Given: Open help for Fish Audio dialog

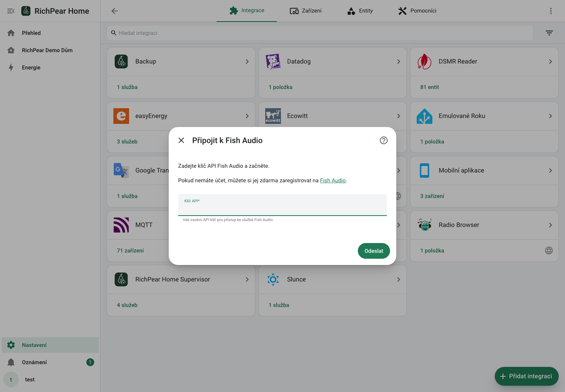Looking at the screenshot, I should point(384,140).
